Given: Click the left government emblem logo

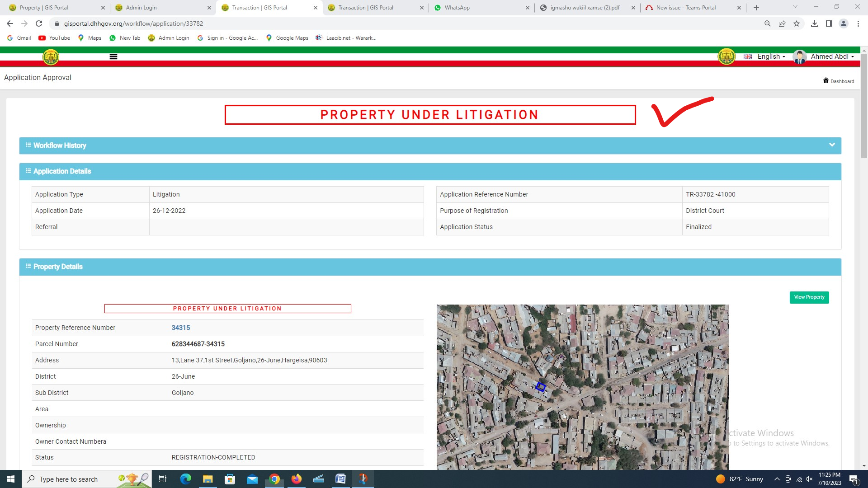Looking at the screenshot, I should [x=51, y=57].
